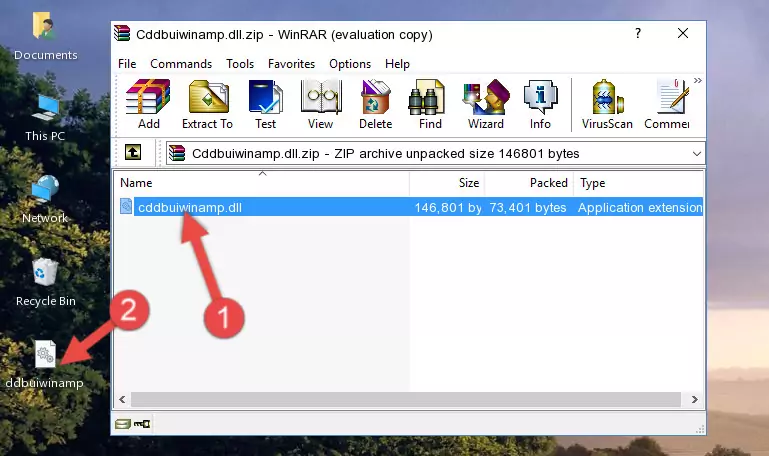
Task: Run the Test archive tool
Action: (265, 104)
